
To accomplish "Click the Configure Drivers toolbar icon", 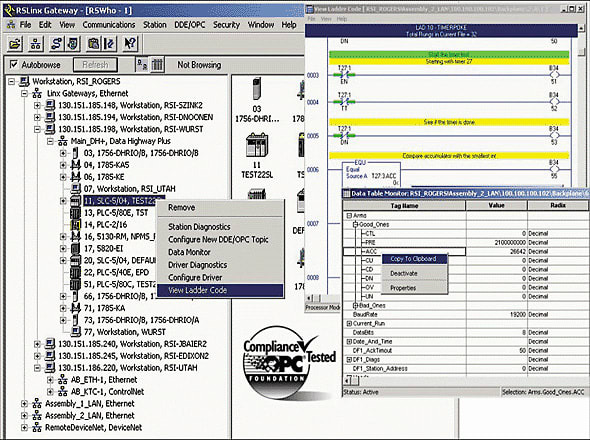I will click(56, 44).
